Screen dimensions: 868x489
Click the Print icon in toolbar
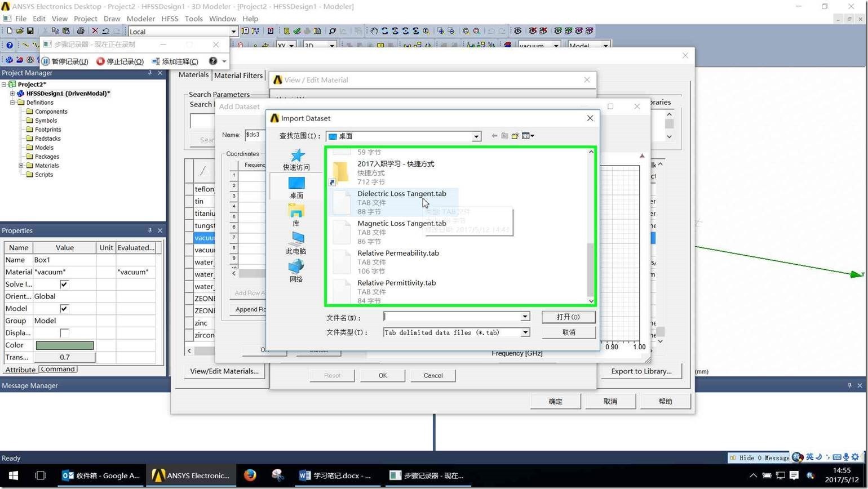pyautogui.click(x=81, y=31)
